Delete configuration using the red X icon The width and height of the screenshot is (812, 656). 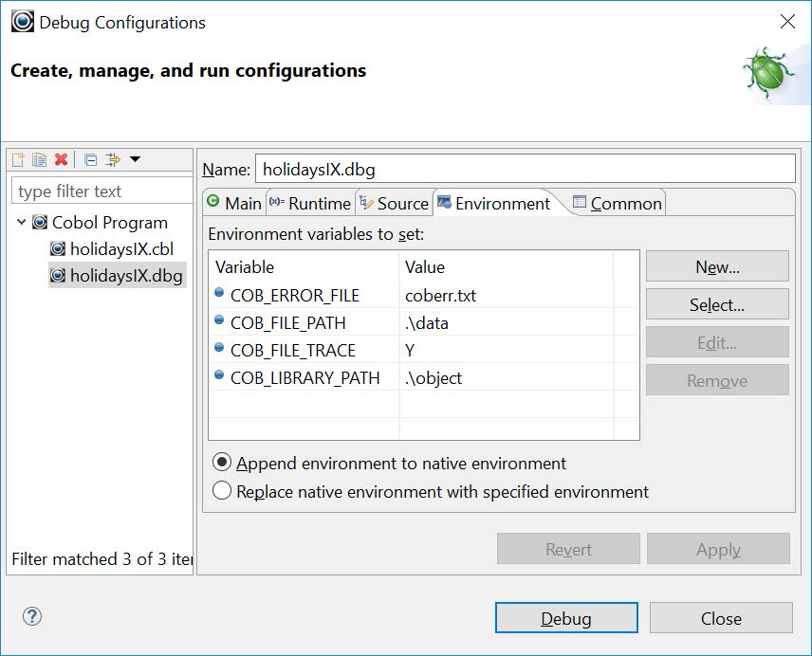pos(61,159)
